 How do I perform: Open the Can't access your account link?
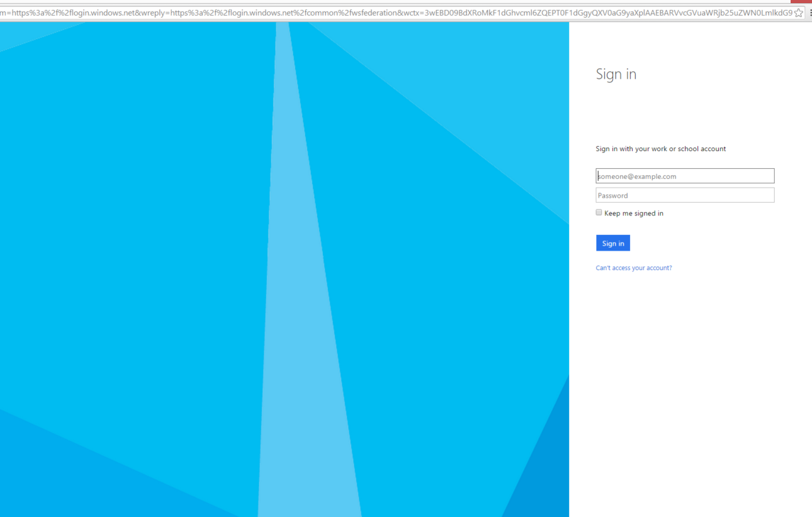634,268
